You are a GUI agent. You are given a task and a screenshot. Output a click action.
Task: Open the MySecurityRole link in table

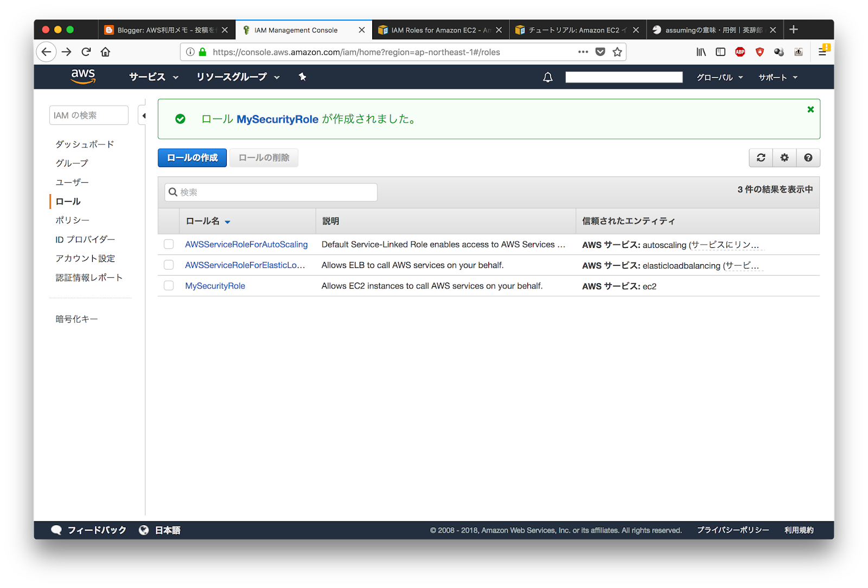point(215,286)
